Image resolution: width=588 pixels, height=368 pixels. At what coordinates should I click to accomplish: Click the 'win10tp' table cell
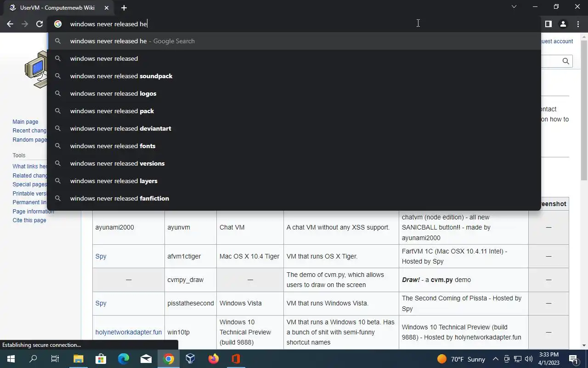coord(191,332)
